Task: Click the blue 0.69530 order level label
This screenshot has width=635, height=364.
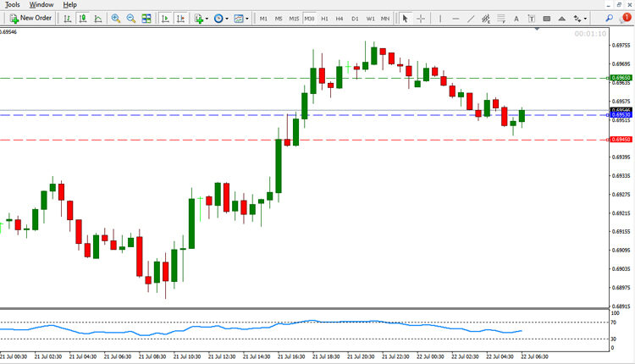Action: [x=621, y=115]
